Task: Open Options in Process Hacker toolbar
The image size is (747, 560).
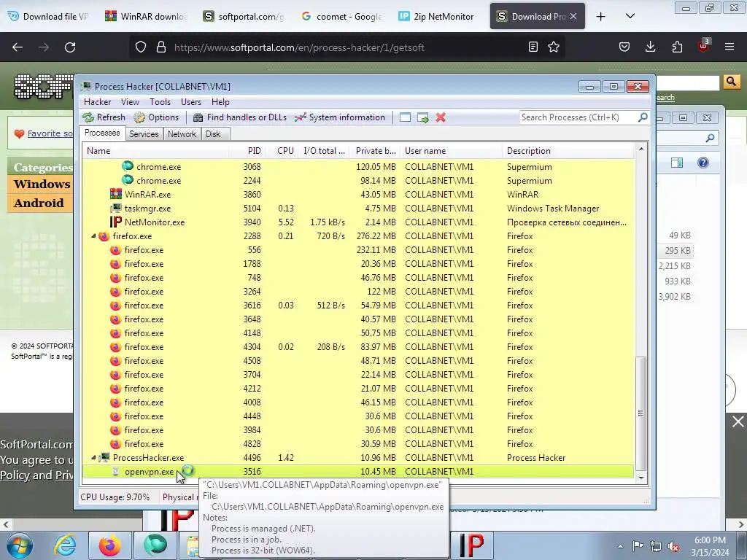Action: point(156,117)
